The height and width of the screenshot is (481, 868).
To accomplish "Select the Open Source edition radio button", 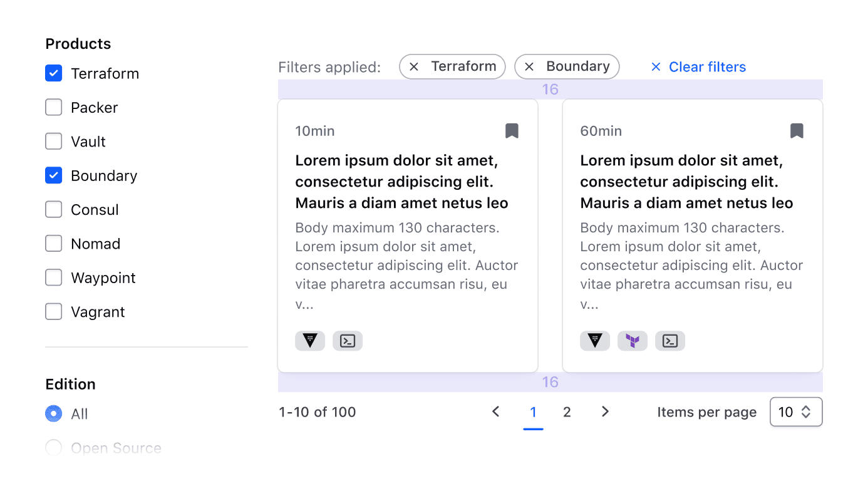I will point(53,447).
